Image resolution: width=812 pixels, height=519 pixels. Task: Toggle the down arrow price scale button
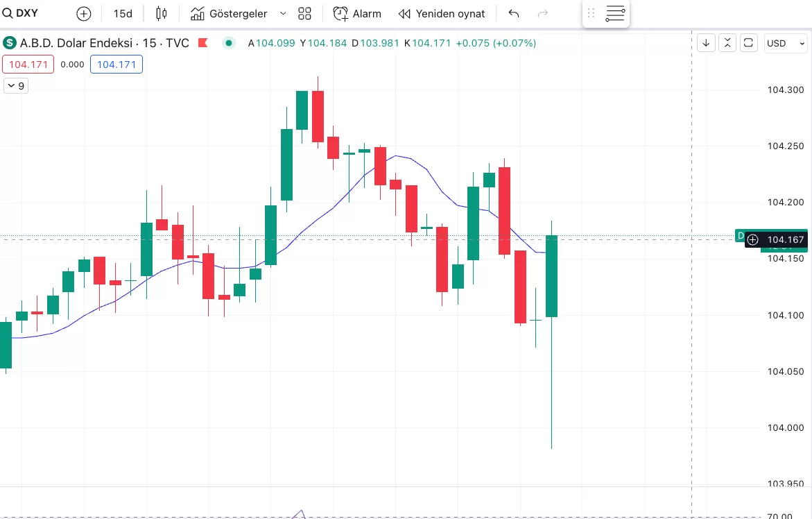point(706,43)
